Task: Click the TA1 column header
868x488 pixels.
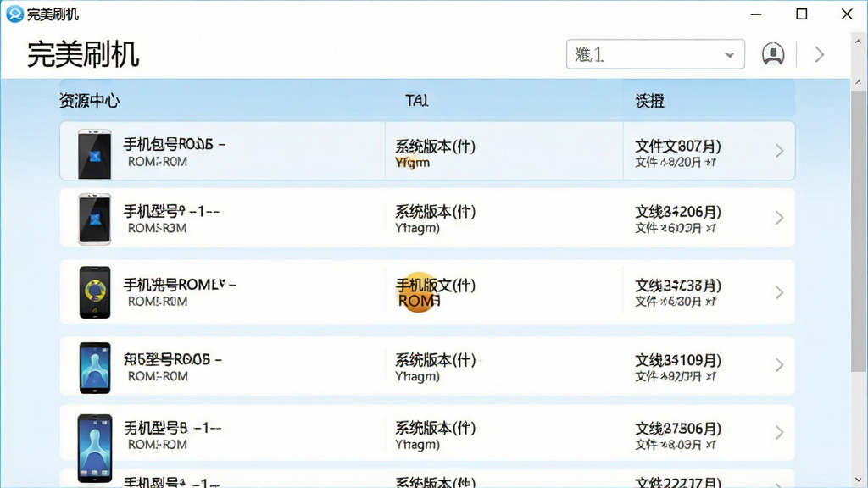Action: click(x=416, y=100)
